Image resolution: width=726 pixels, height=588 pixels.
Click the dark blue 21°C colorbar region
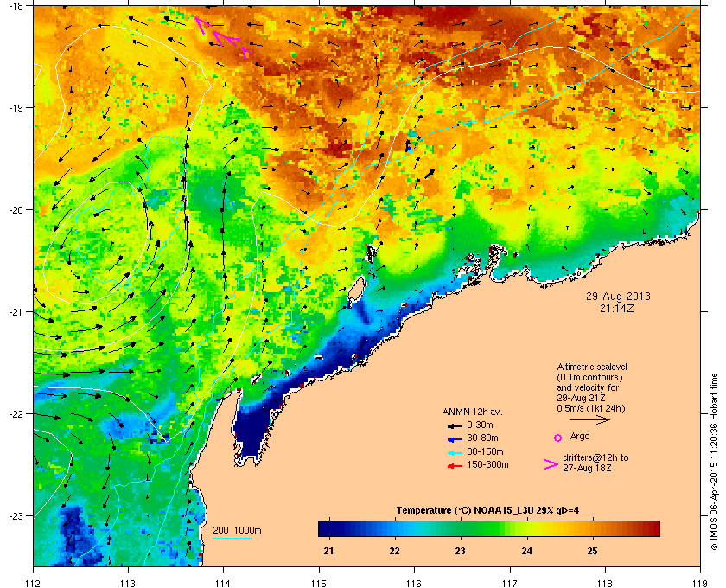329,528
